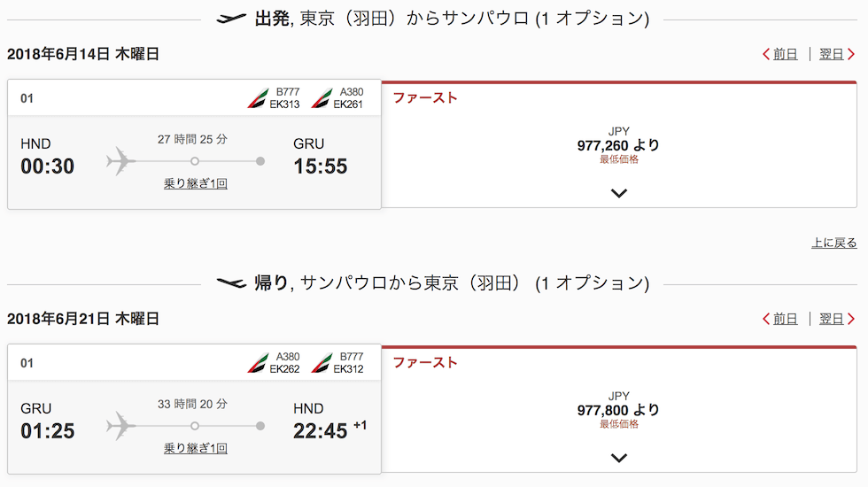This screenshot has height=487, width=868.
Task: Click the plane icon on the HND–GRU route
Action: 120,161
